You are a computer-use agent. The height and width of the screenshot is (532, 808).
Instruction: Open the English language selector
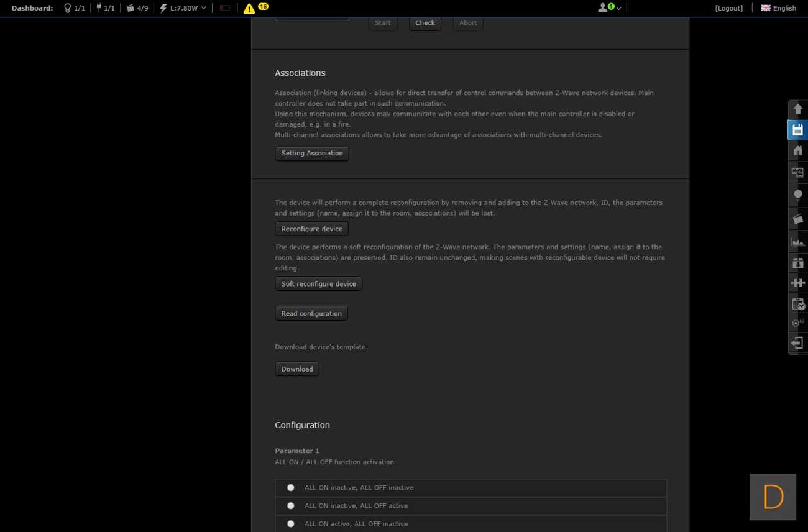click(778, 8)
